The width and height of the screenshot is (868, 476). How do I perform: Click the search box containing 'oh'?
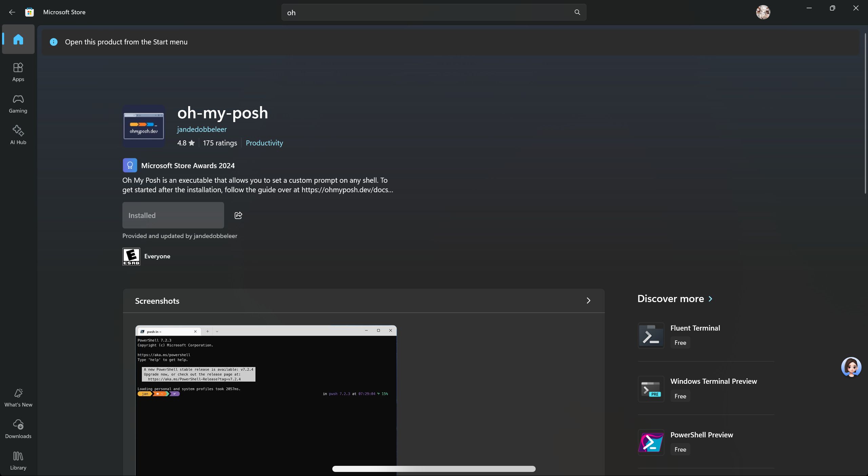click(434, 13)
